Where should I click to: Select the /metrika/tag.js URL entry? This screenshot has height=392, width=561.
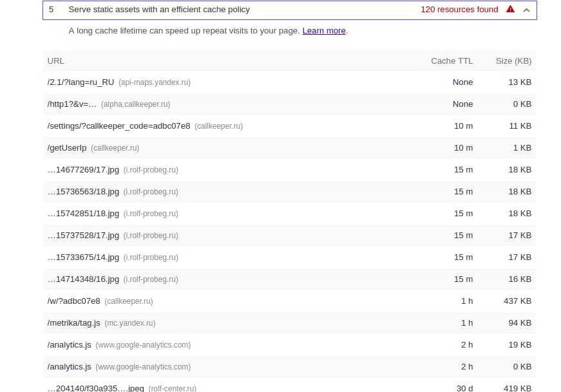pos(73,323)
